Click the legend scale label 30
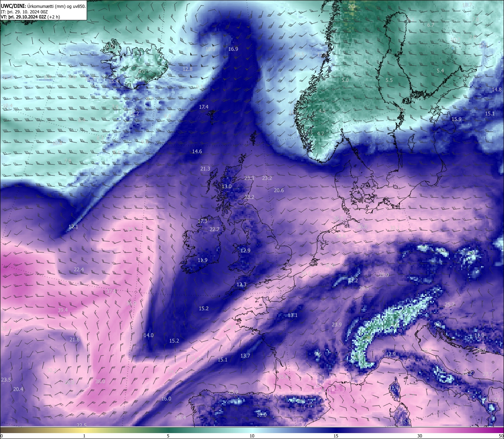Image resolution: width=504 pixels, height=439 pixels. [x=420, y=436]
